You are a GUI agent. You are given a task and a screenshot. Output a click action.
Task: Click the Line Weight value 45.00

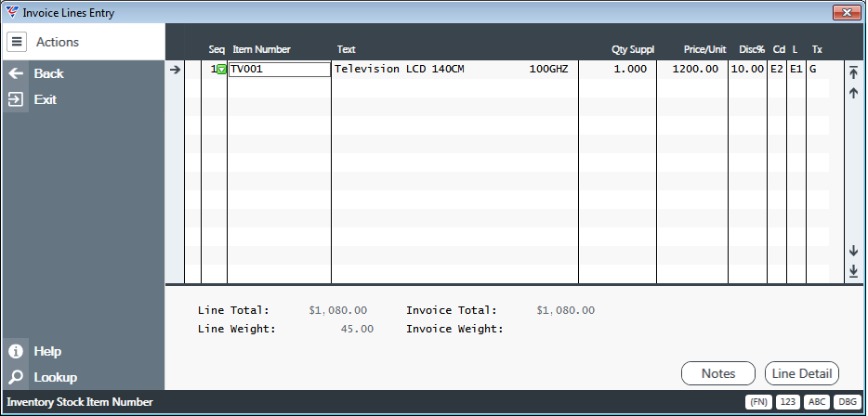[x=357, y=329]
